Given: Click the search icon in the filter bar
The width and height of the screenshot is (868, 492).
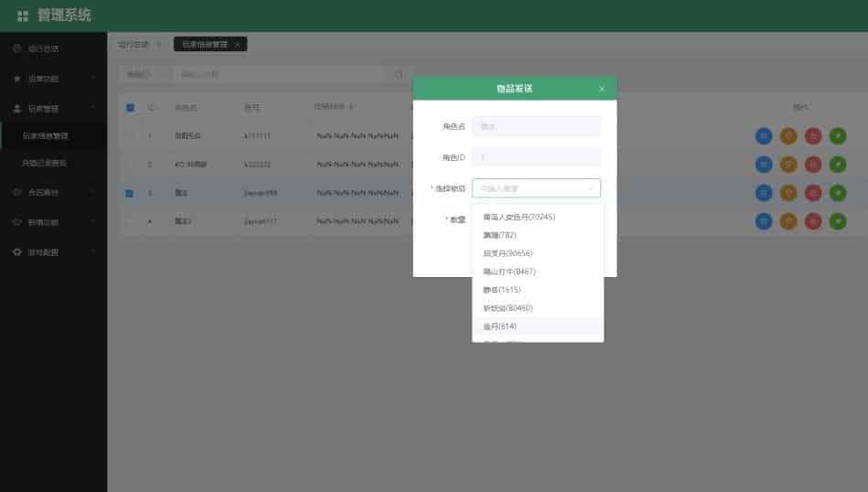Looking at the screenshot, I should pos(398,74).
